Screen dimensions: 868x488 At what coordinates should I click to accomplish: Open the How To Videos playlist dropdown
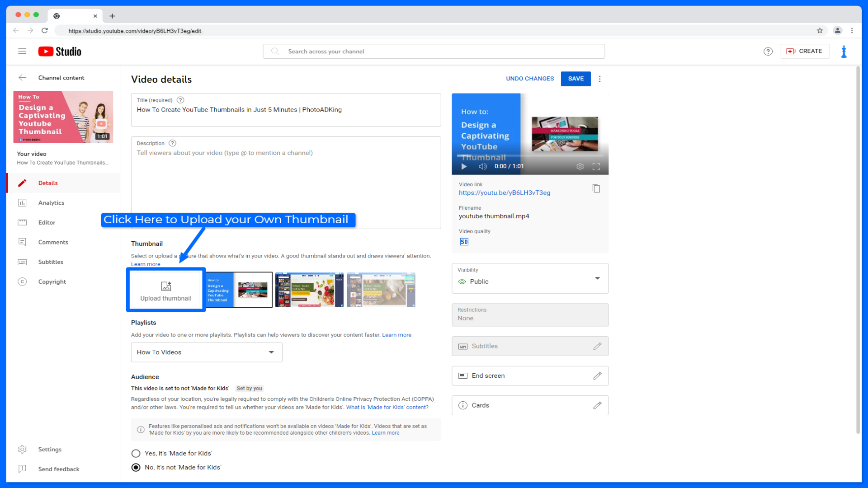click(271, 352)
